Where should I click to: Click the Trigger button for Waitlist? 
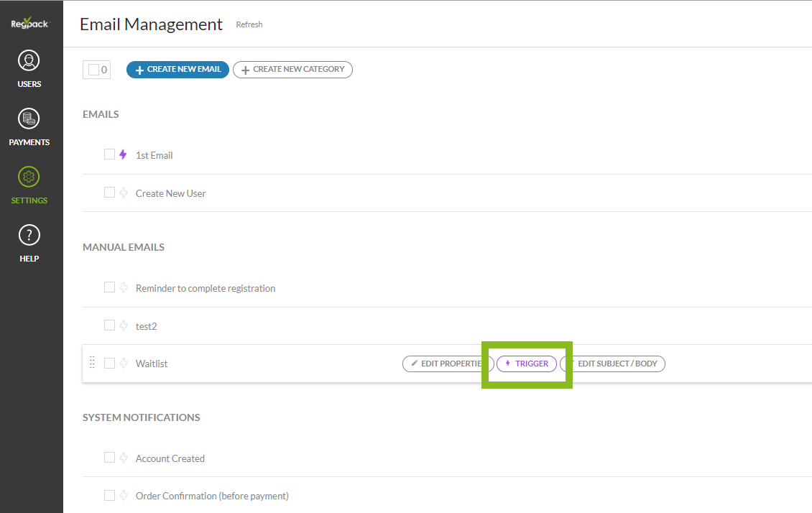pos(527,364)
